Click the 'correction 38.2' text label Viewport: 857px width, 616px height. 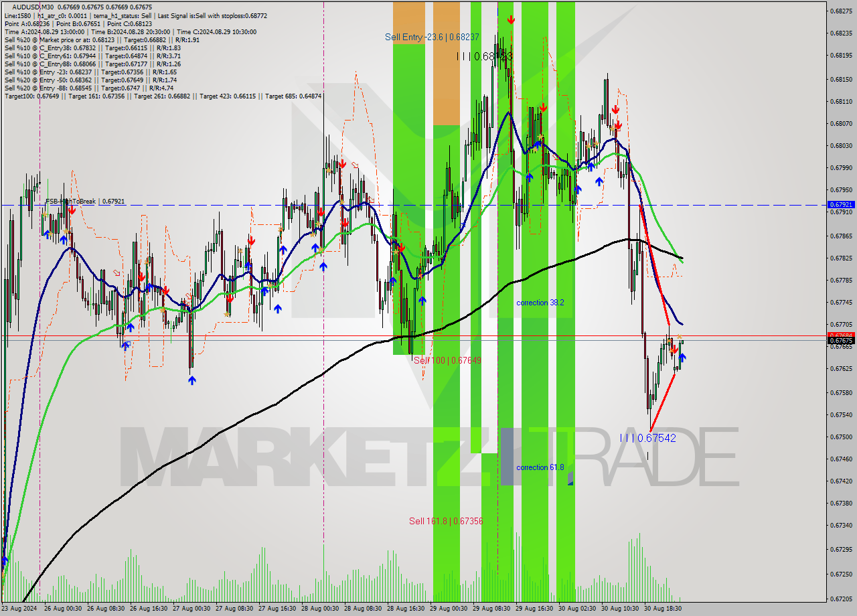point(540,303)
